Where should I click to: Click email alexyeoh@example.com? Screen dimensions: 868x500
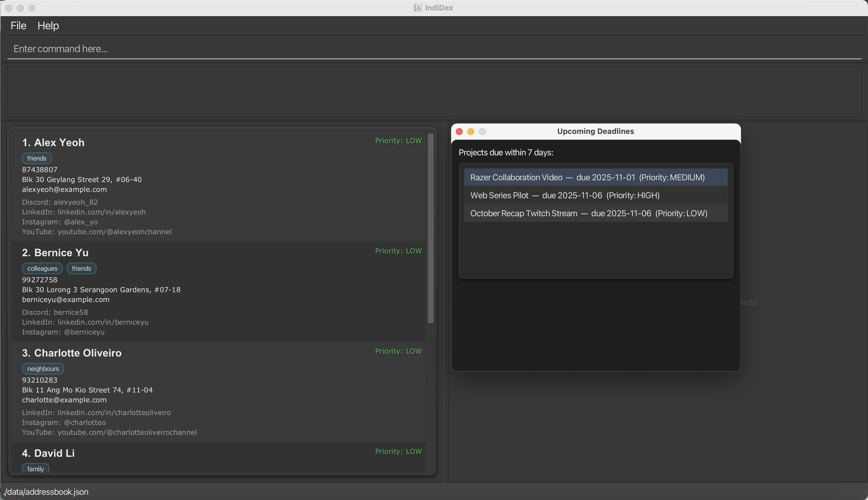(x=65, y=190)
